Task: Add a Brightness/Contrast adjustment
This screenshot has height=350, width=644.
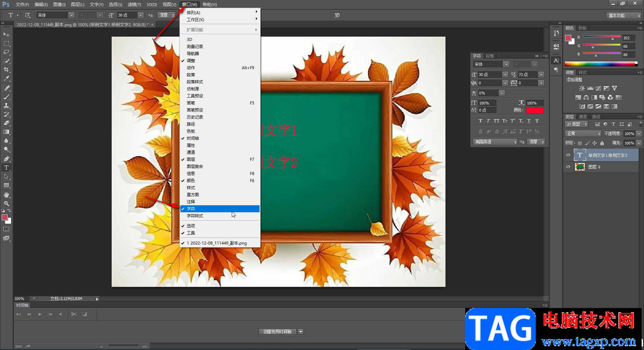Action: (582, 88)
